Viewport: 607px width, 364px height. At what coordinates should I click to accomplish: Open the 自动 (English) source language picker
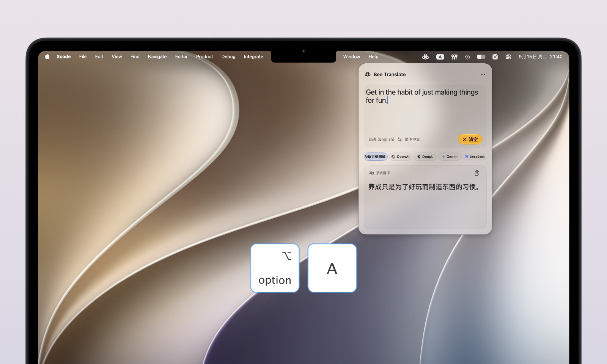point(381,139)
